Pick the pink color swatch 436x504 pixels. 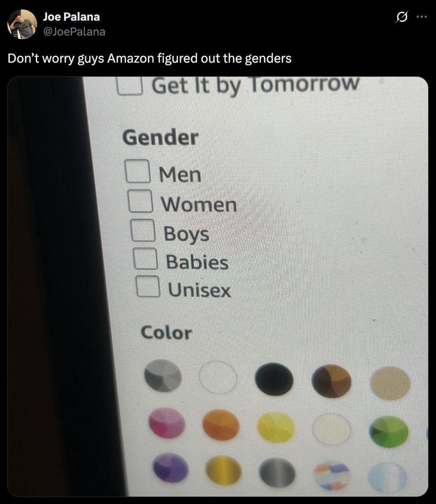[167, 423]
